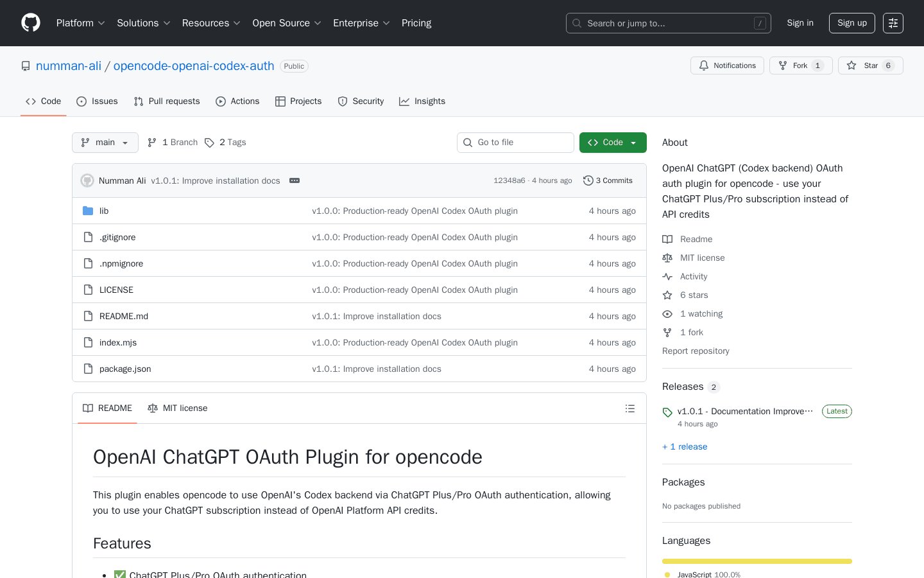Click the watching eye icon

tap(667, 313)
